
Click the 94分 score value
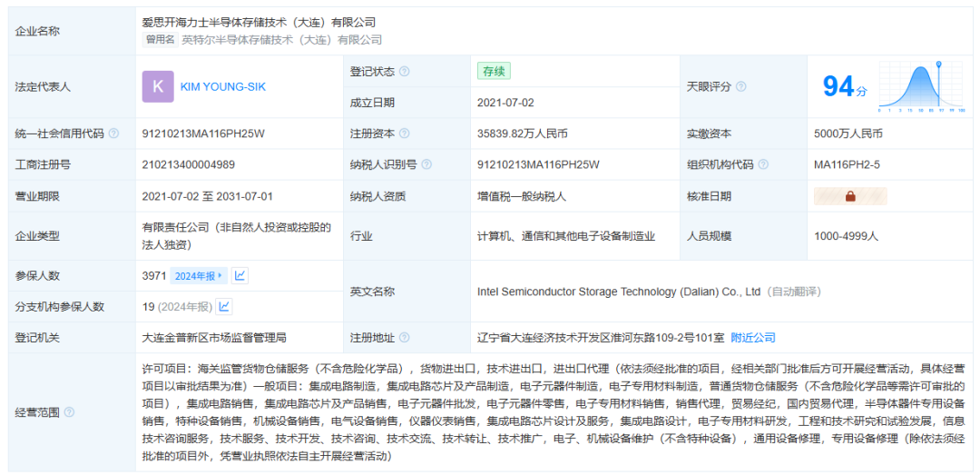coord(845,87)
